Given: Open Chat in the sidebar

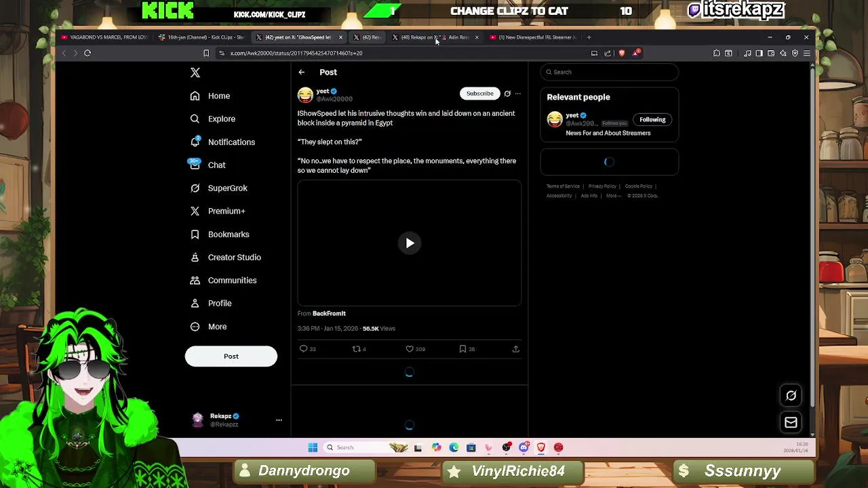Looking at the screenshot, I should (x=208, y=165).
